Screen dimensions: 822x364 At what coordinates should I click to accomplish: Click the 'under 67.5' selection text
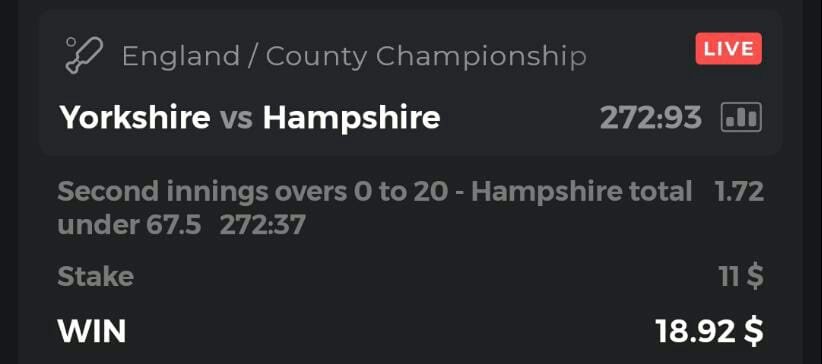tap(129, 225)
